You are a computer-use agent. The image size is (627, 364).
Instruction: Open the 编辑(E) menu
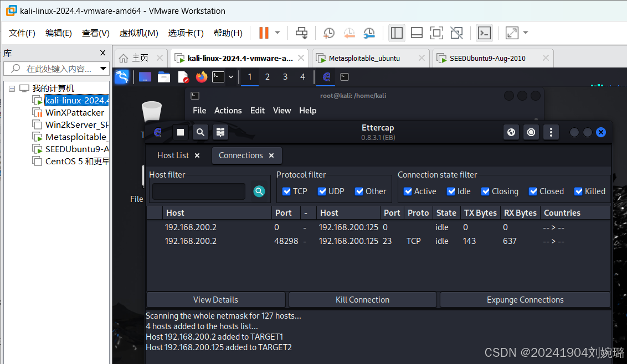(58, 33)
